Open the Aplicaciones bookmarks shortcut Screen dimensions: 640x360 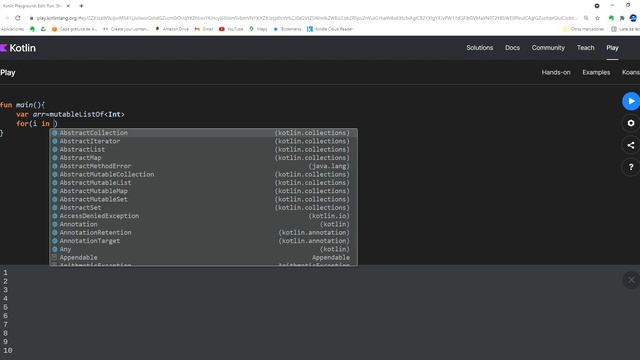pos(13,29)
